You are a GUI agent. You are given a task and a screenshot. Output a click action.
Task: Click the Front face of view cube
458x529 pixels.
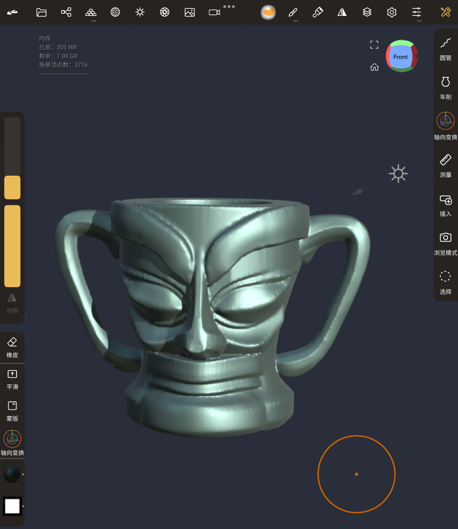pyautogui.click(x=400, y=57)
